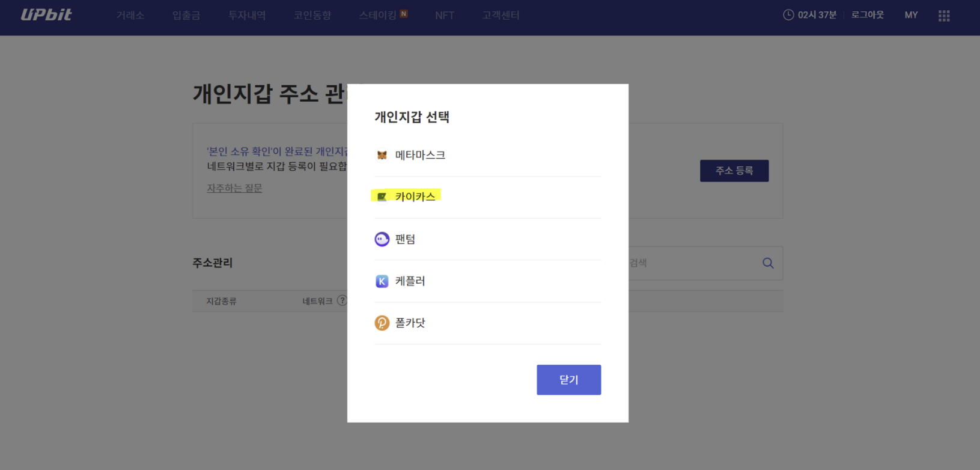Click the network help question icon

[x=342, y=301]
